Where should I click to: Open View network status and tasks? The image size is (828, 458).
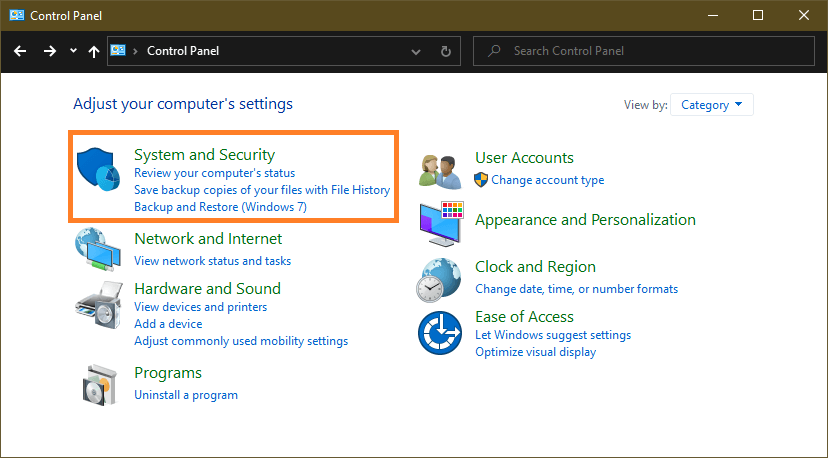coord(212,261)
